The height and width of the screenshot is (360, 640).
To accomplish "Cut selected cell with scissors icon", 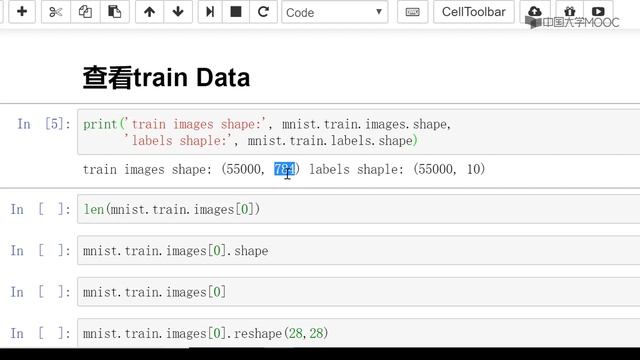I will [x=56, y=12].
